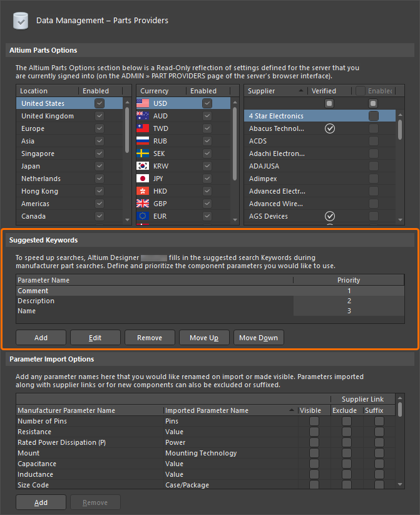This screenshot has height=515, width=420.
Task: Select Rated Power Dissipation (P) row
Action: click(x=205, y=442)
